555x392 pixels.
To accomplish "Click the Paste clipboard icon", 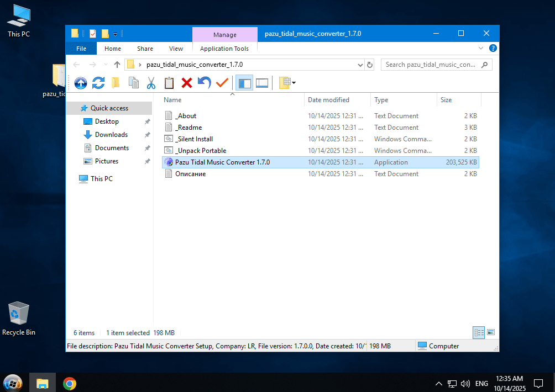I will pyautogui.click(x=169, y=83).
